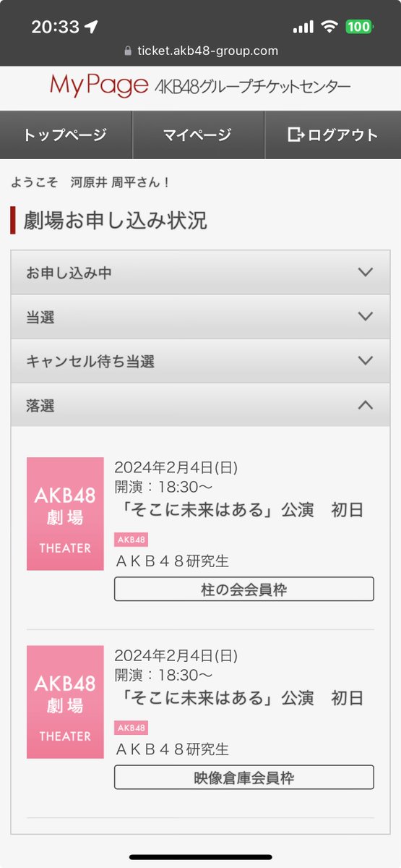401x868 pixels.
Task: Click the MyPage AKB48グループチケットセンター logo
Action: tap(200, 87)
